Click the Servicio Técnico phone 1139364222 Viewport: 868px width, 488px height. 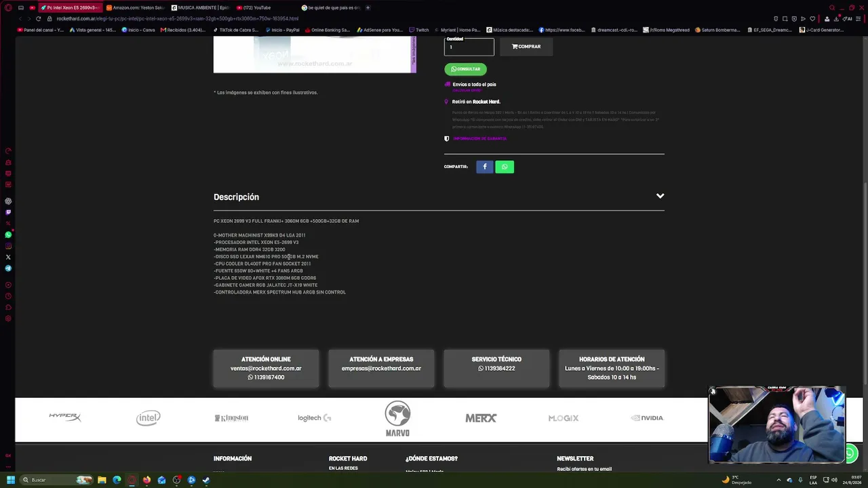pos(496,369)
